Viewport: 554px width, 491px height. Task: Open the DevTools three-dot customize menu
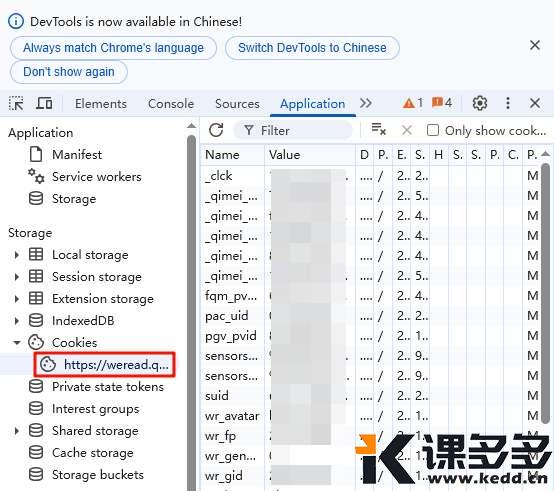[508, 103]
